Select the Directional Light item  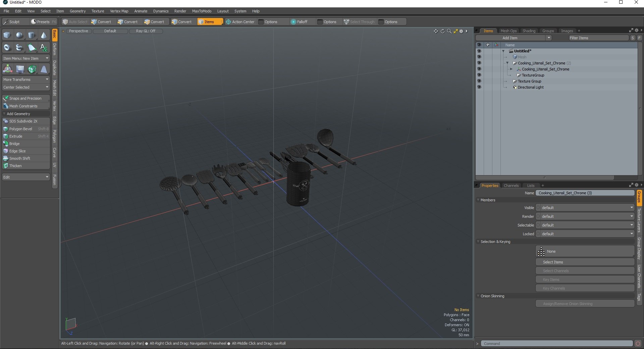point(530,87)
